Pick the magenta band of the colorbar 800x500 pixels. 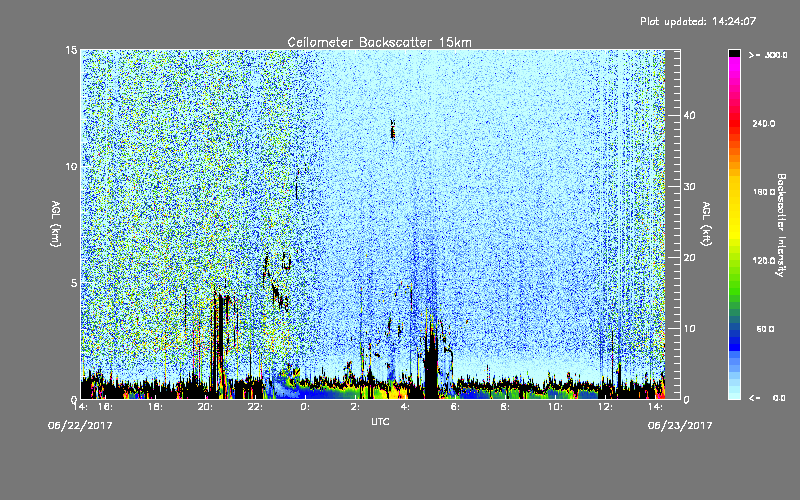coord(734,66)
